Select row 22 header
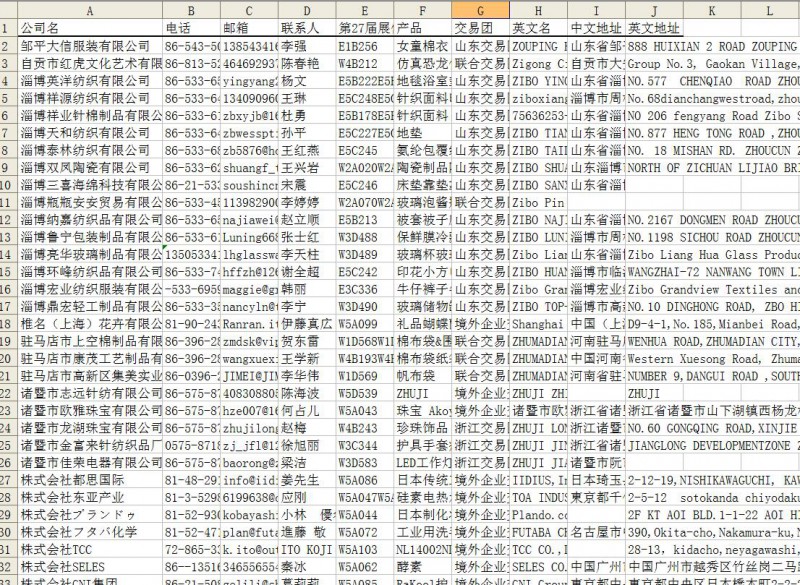This screenshot has width=800, height=585. click(9, 393)
